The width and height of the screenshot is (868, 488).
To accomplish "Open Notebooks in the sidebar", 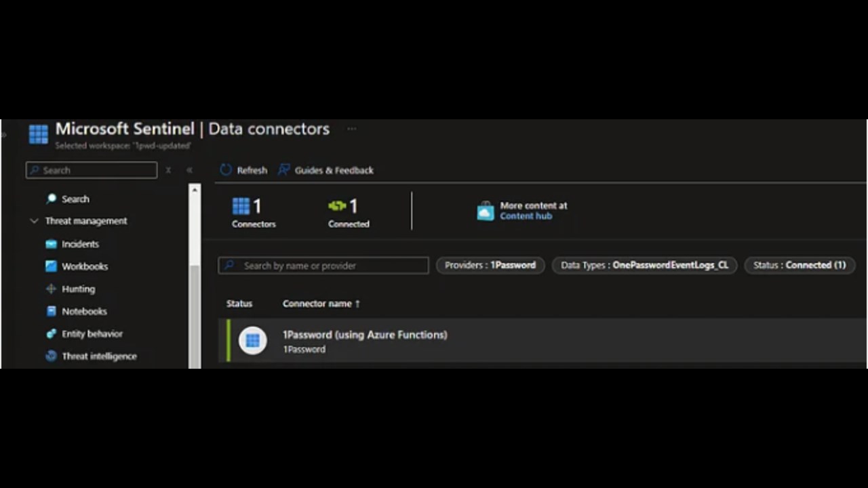I will [x=84, y=311].
